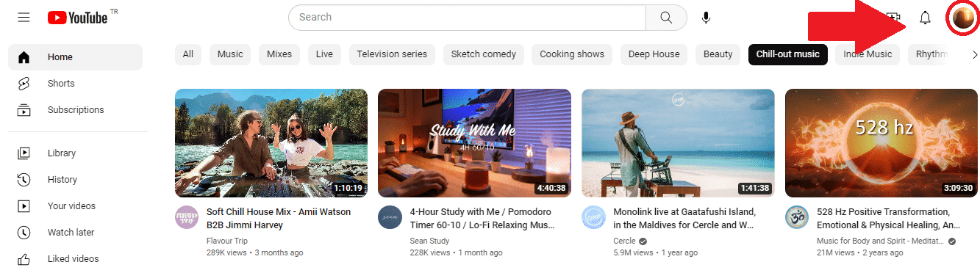This screenshot has height=273, width=980.
Task: Select the Music filter chip
Action: click(230, 54)
